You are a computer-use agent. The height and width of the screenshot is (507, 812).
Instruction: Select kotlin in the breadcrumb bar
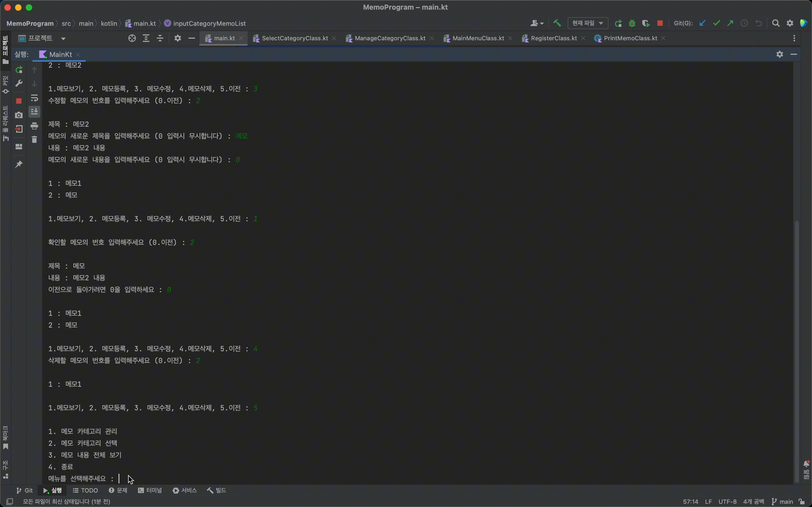click(109, 23)
